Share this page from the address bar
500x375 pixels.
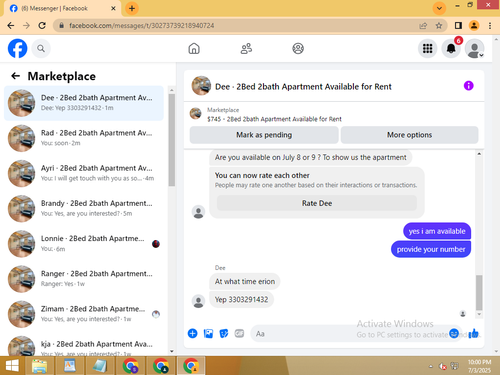click(x=423, y=25)
